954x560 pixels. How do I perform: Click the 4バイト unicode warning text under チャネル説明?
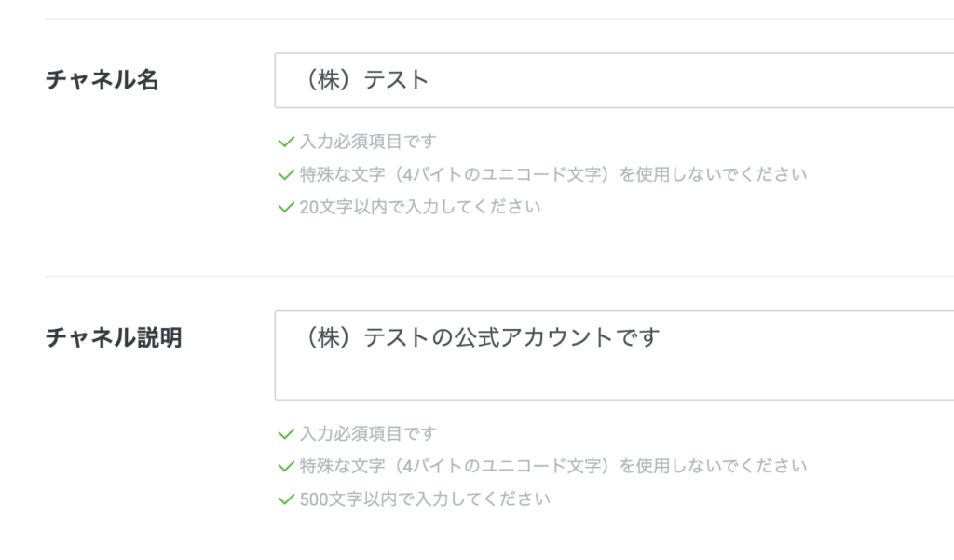click(x=553, y=466)
